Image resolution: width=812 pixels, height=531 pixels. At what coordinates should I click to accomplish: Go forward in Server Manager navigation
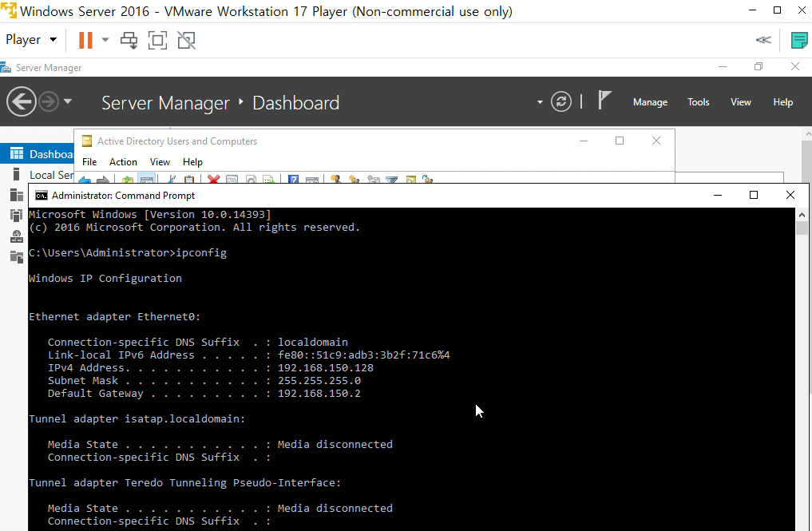(49, 101)
